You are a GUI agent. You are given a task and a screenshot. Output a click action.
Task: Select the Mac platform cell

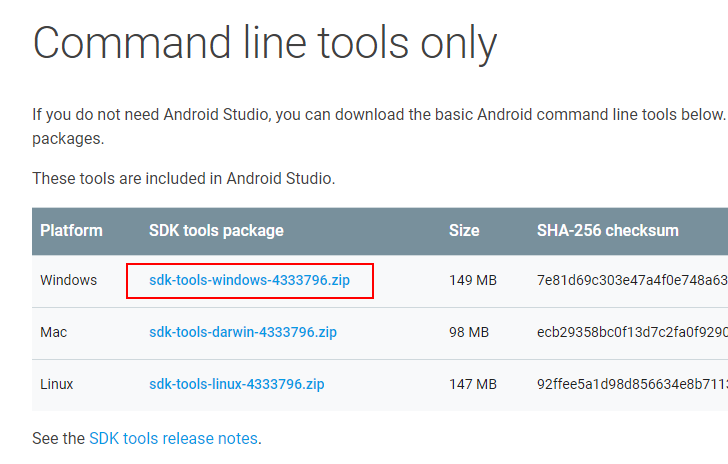tap(53, 332)
